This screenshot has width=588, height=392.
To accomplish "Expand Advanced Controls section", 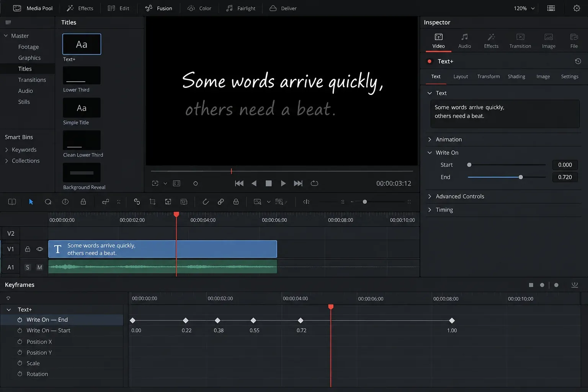I will [430, 196].
